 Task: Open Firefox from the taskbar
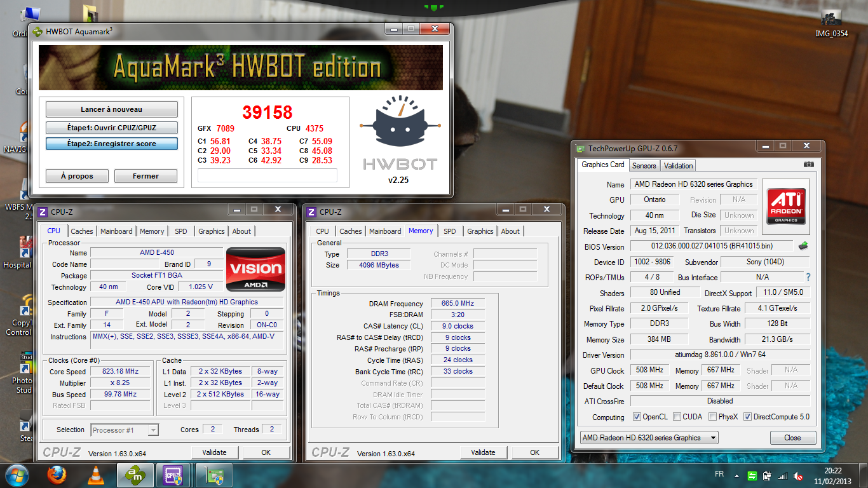pyautogui.click(x=57, y=475)
